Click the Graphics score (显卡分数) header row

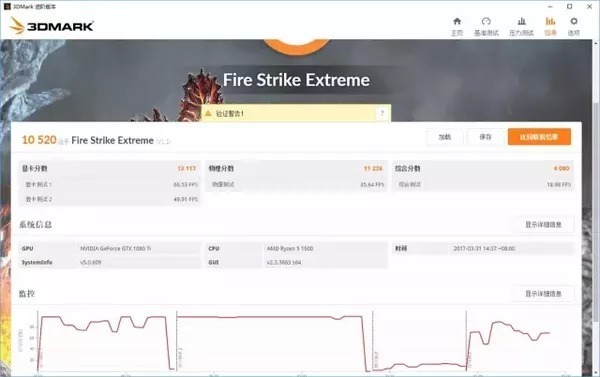pos(109,168)
